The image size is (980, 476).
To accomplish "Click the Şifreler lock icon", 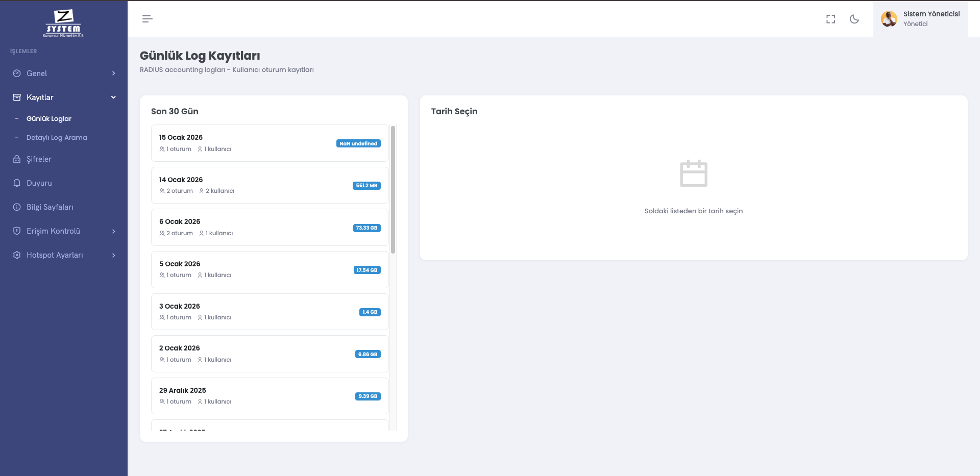I will 17,159.
